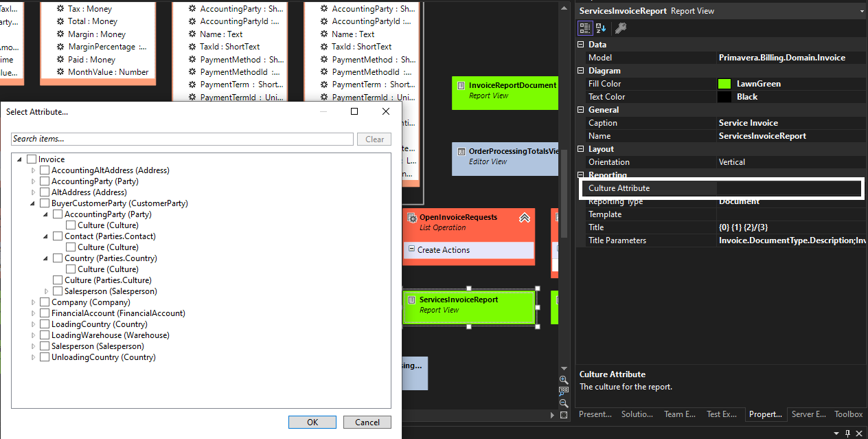Image resolution: width=868 pixels, height=439 pixels.
Task: Expand UnloadingCountry (Country) node
Action: [33, 357]
